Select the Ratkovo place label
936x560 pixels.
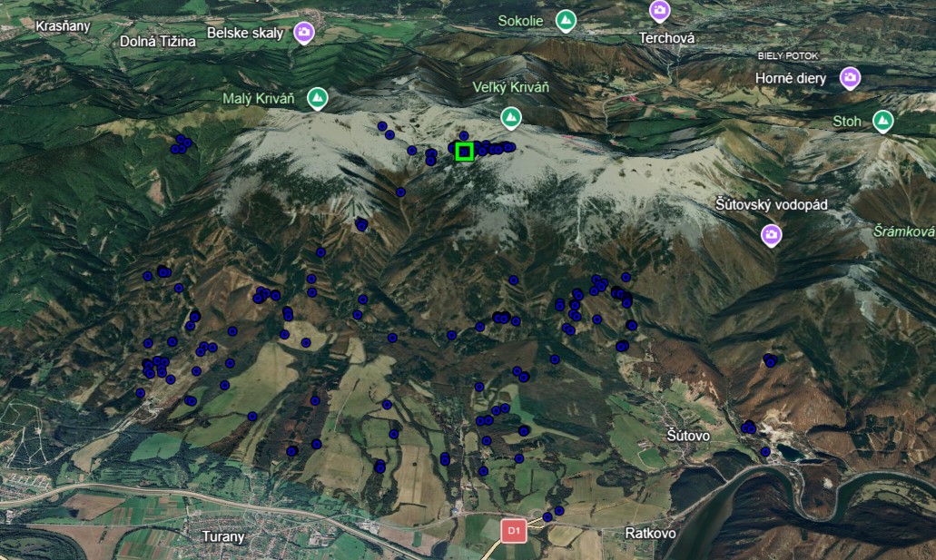point(650,533)
